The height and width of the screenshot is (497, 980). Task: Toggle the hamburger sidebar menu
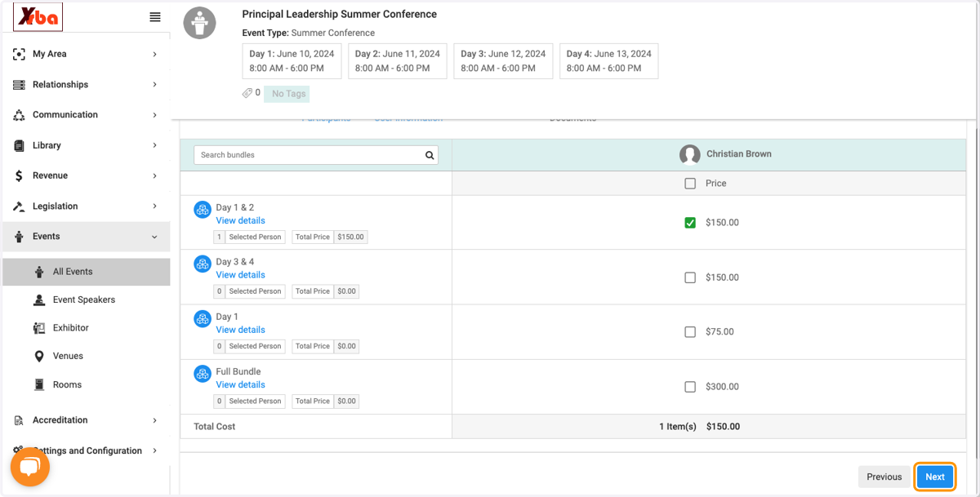[x=155, y=17]
